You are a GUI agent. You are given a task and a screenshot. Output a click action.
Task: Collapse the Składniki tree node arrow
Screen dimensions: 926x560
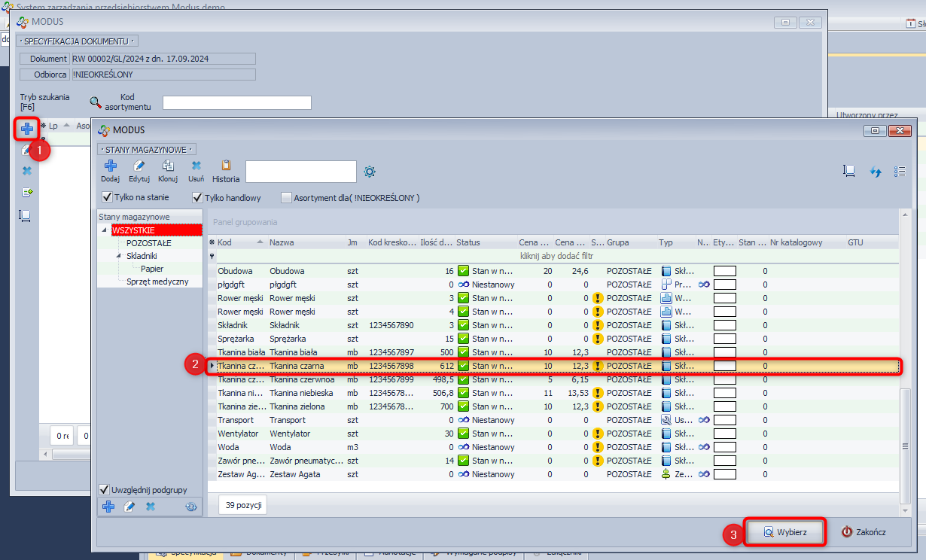pyautogui.click(x=118, y=256)
